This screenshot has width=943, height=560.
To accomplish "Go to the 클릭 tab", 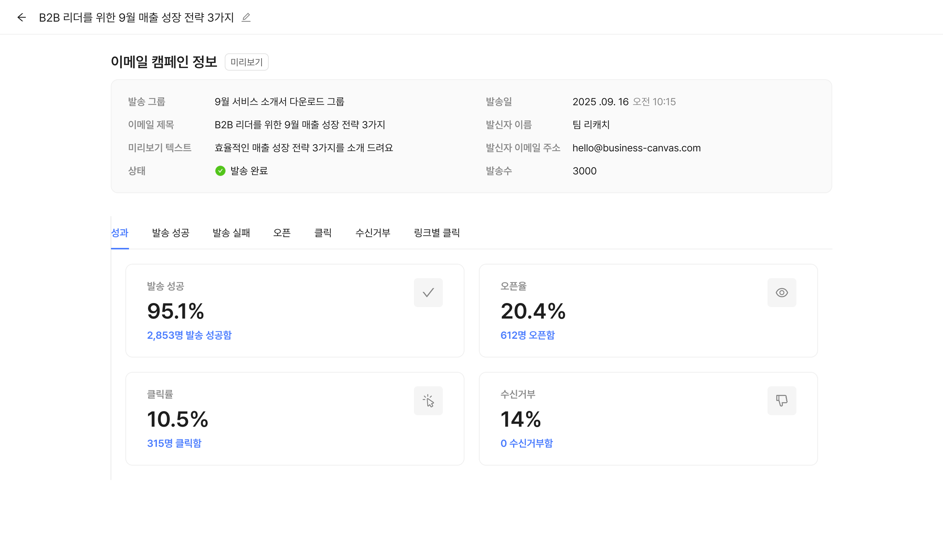I will pos(323,233).
